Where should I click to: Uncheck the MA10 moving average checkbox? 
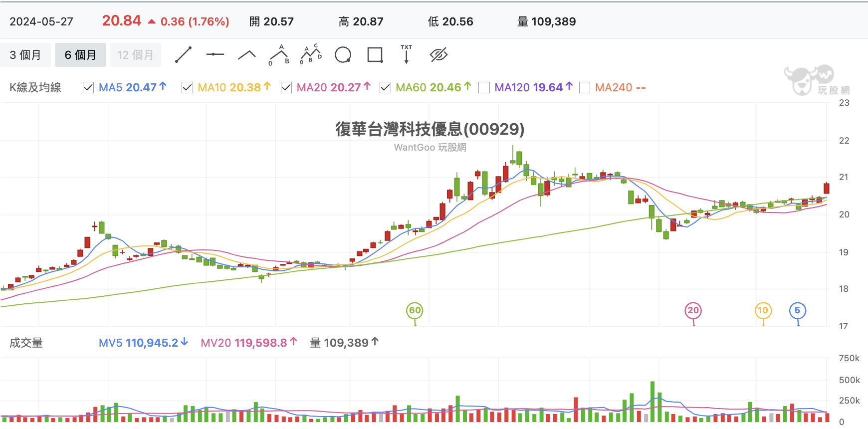point(187,88)
